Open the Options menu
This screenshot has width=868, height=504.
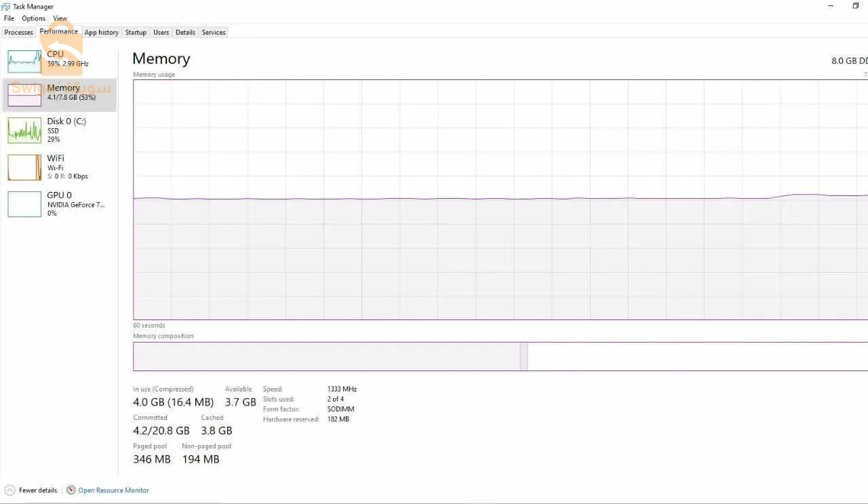[x=33, y=18]
